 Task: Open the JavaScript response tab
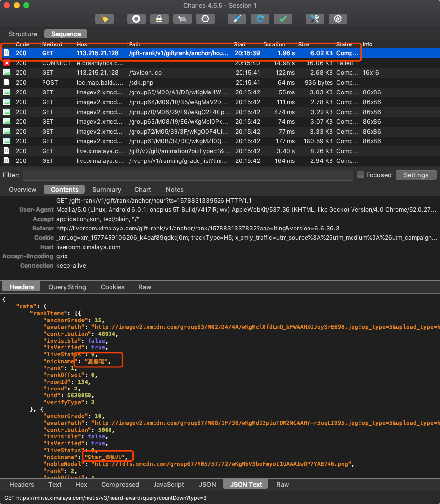pyautogui.click(x=169, y=484)
